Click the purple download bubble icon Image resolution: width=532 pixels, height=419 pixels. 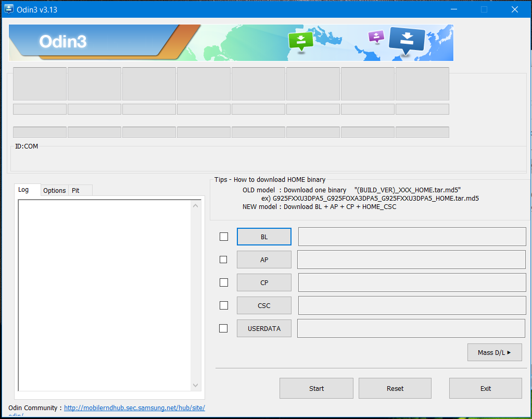[376, 36]
